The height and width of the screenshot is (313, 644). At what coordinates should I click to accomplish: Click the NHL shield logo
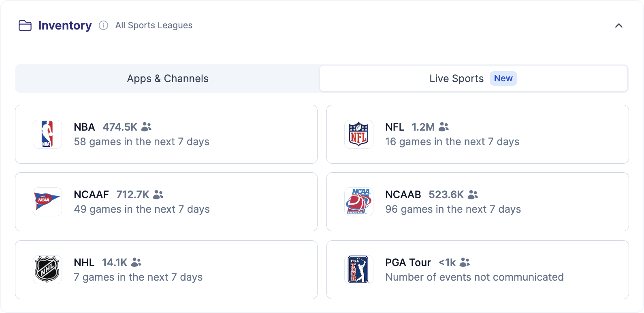point(47,270)
